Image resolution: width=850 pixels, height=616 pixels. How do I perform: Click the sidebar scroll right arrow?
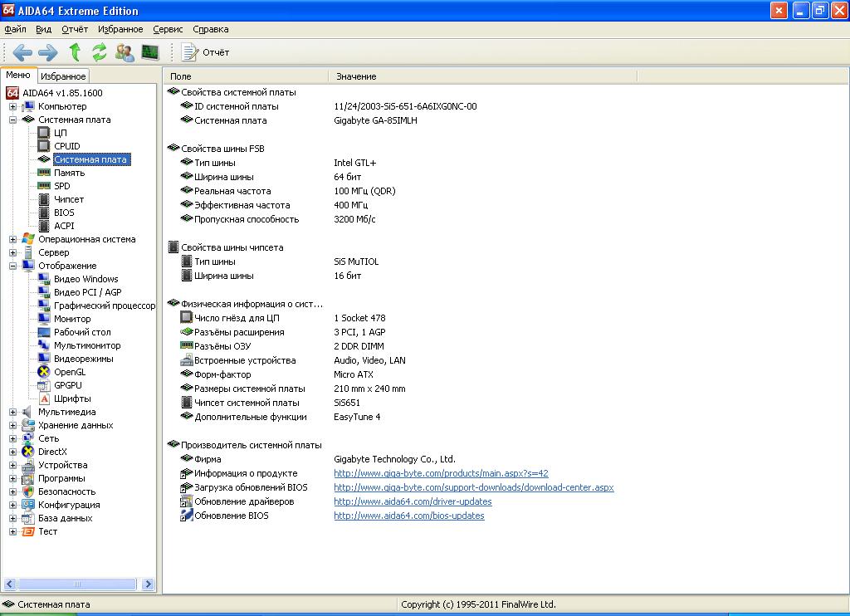point(148,584)
